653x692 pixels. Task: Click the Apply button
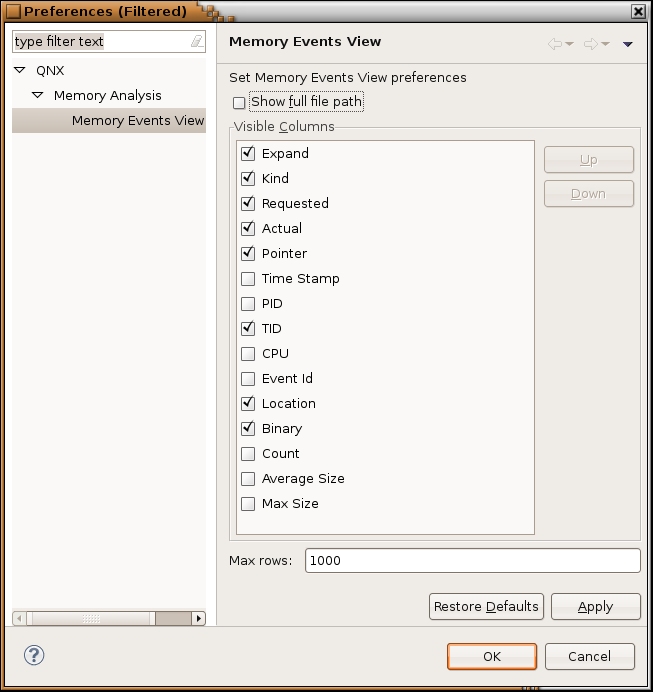(595, 607)
